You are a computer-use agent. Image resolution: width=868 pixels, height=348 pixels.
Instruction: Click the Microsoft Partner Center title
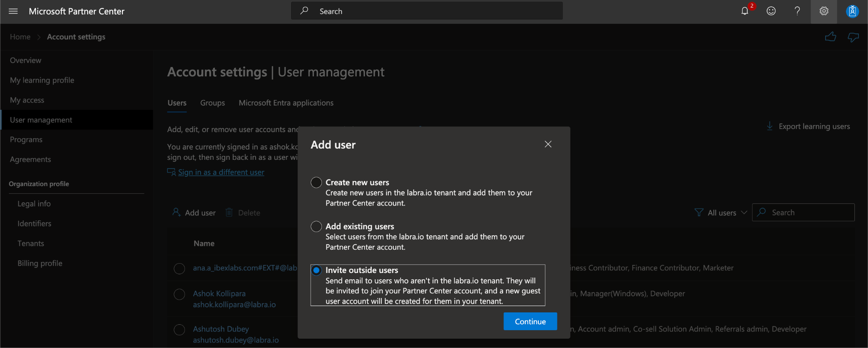pyautogui.click(x=77, y=11)
